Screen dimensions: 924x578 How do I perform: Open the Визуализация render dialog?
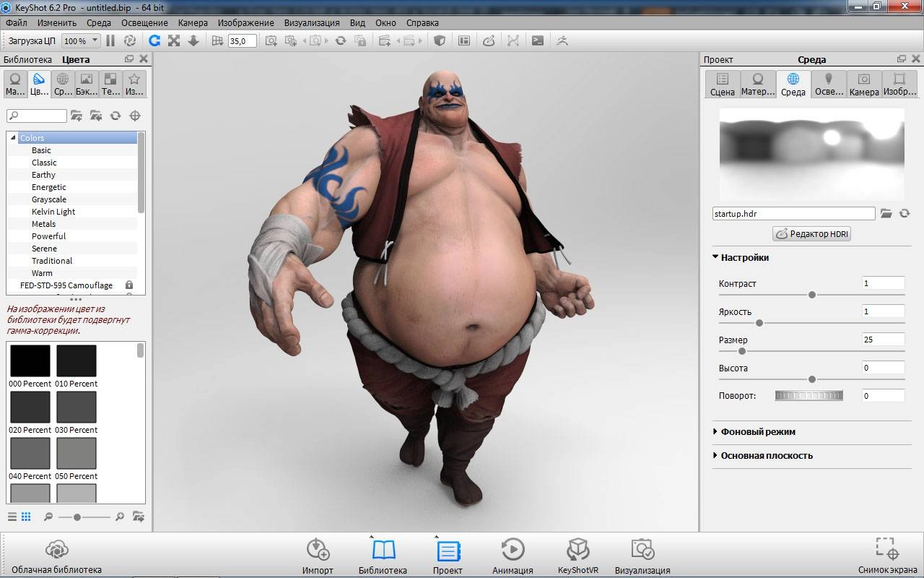pos(642,556)
